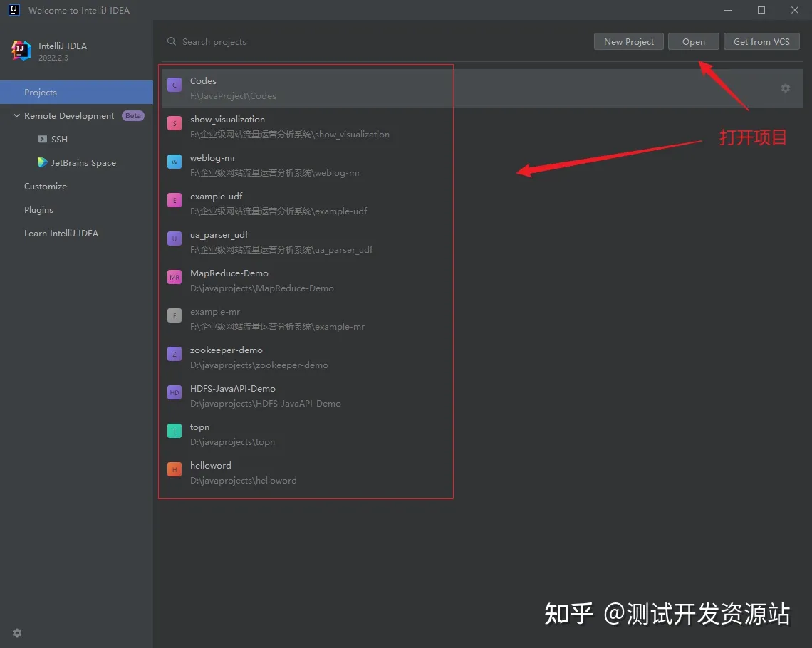Screen dimensions: 812x648
Task: Click the title bar IntelliJ icon
Action: [x=14, y=10]
